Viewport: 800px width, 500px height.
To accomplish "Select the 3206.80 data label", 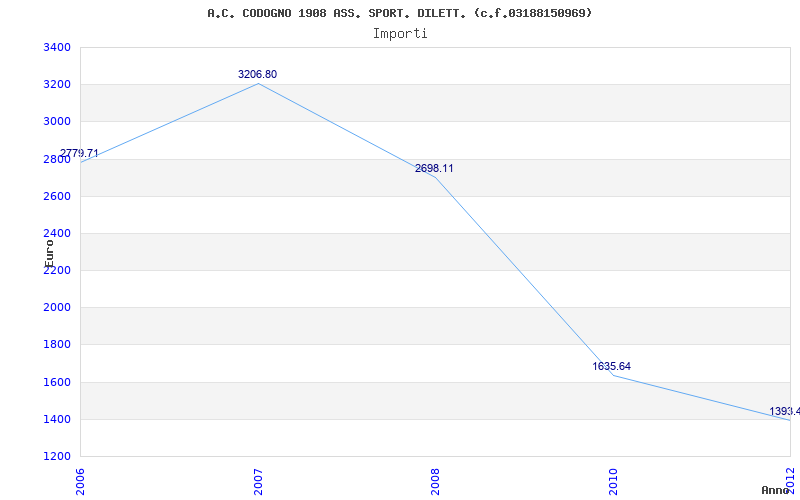I will (x=257, y=74).
